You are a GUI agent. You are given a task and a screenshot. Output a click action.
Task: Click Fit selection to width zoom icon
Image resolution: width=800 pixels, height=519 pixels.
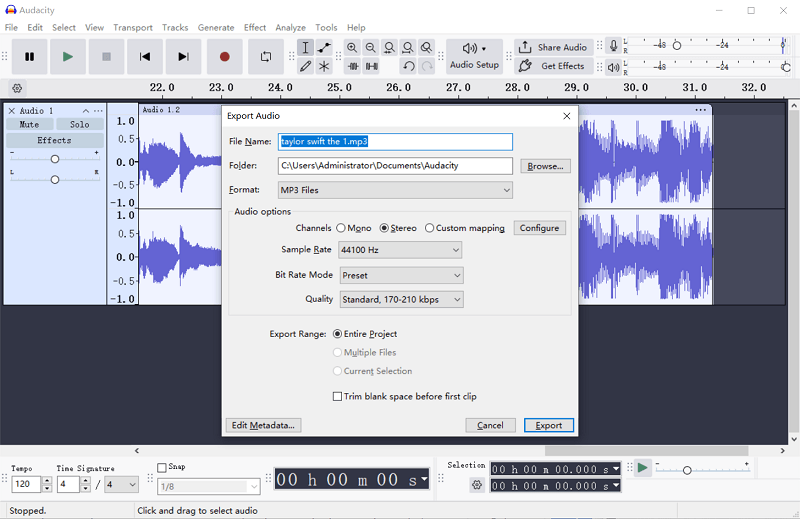tap(389, 47)
